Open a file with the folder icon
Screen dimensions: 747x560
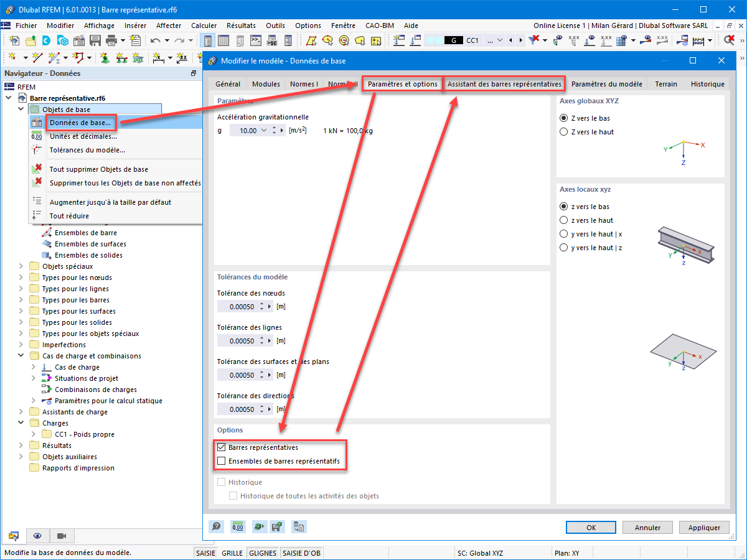(31, 40)
